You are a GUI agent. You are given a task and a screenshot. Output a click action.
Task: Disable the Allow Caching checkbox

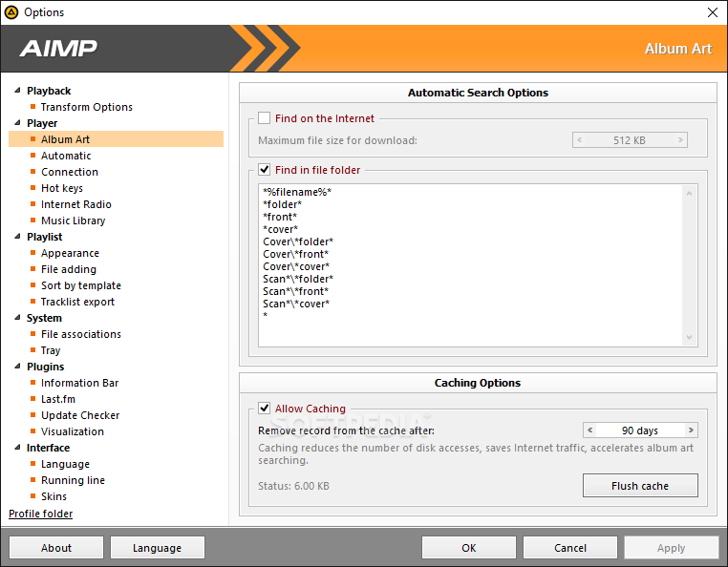click(265, 408)
